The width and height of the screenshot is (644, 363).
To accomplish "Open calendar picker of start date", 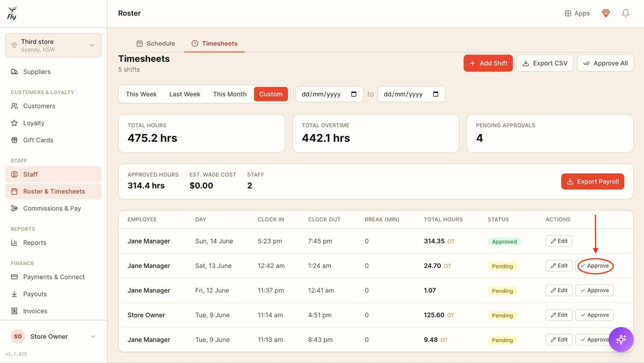I will (x=354, y=94).
